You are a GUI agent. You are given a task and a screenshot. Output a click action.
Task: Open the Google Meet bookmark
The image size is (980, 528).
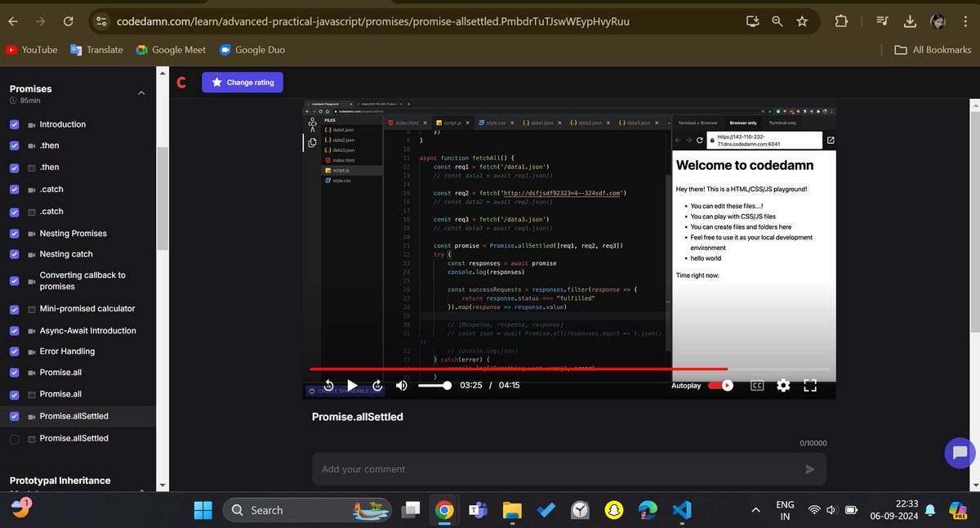coord(170,50)
